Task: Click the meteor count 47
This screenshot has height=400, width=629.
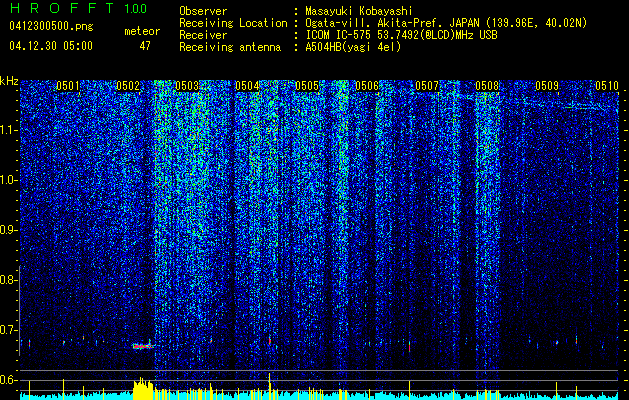Action: pos(145,46)
